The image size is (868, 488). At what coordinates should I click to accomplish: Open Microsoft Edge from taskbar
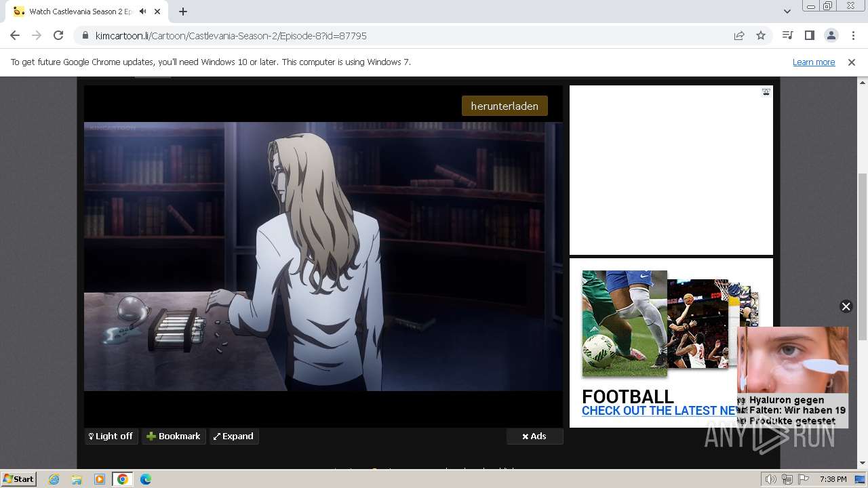[x=146, y=479]
